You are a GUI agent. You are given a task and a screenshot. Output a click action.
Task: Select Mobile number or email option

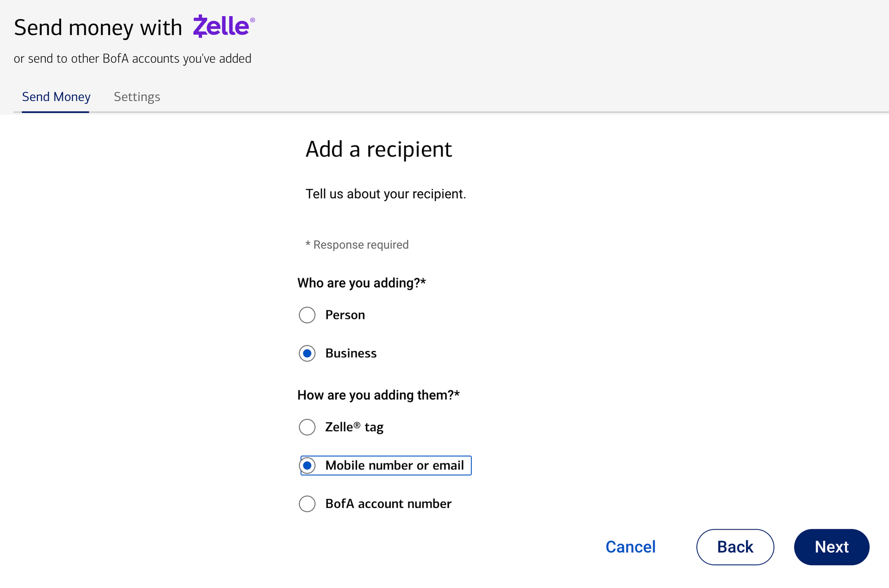[307, 465]
